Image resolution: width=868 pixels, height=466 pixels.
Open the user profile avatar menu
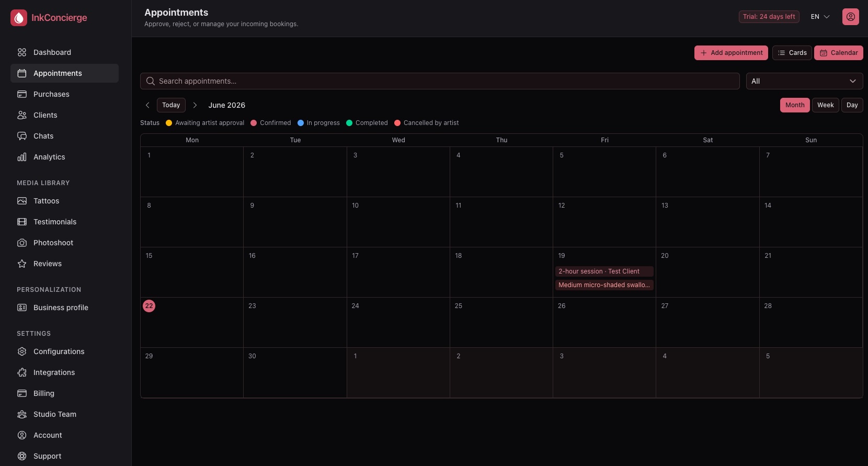(x=851, y=17)
